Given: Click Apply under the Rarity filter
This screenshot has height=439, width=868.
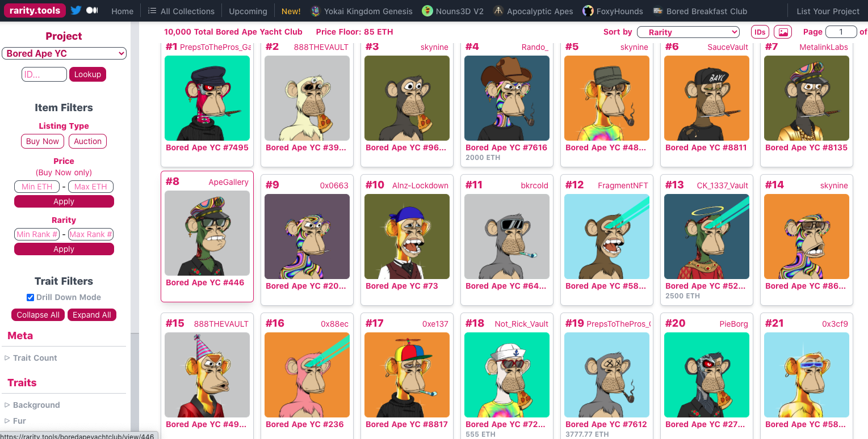Looking at the screenshot, I should 64,249.
